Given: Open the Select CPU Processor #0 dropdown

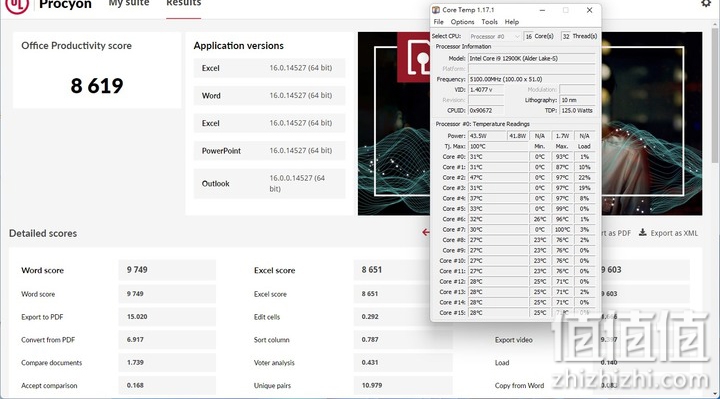Looking at the screenshot, I should (495, 36).
